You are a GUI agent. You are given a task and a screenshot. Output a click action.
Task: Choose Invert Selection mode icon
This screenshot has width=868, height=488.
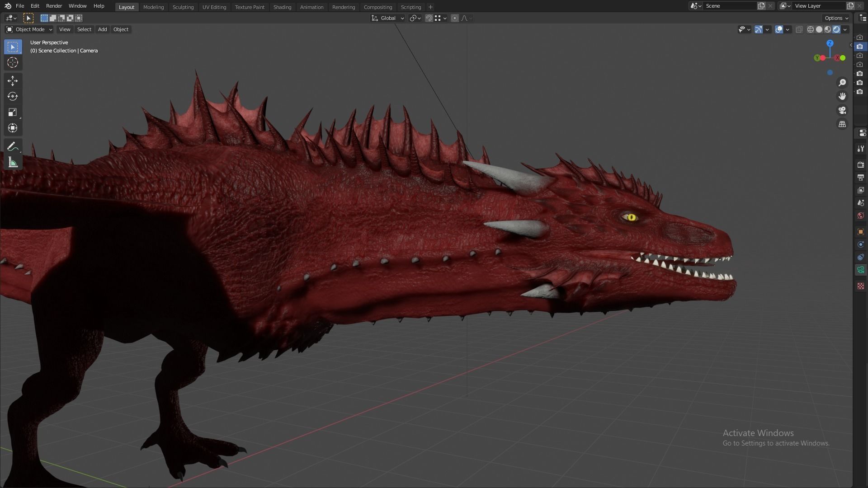(70, 18)
